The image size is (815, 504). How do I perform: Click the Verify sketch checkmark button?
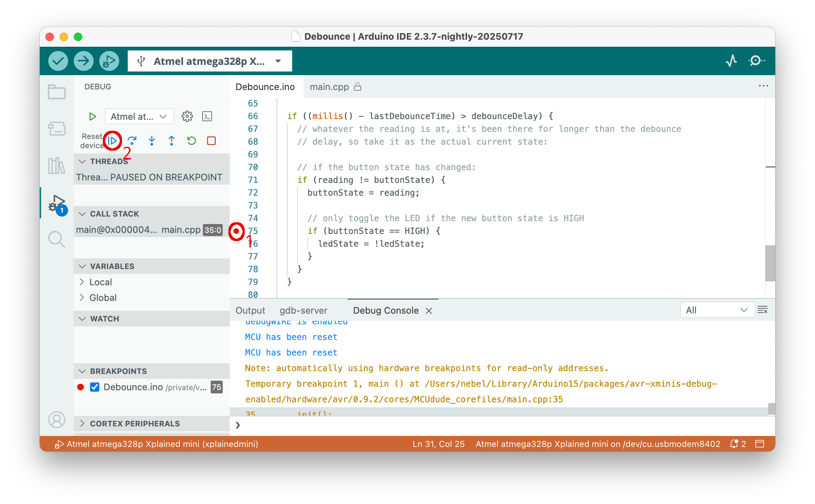(58, 61)
